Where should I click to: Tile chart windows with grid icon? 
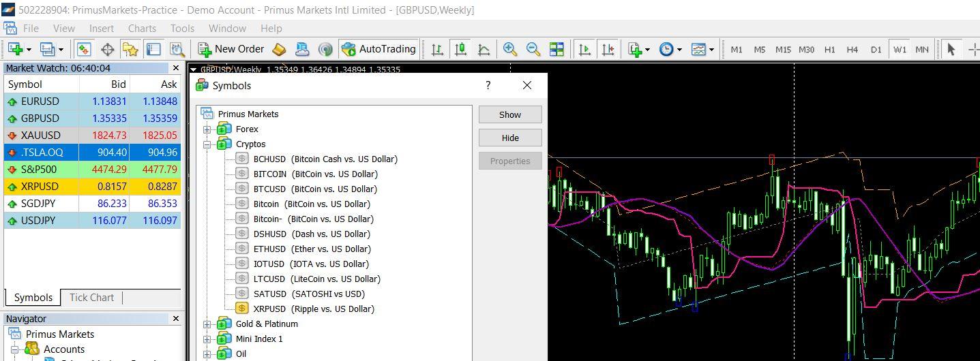556,49
